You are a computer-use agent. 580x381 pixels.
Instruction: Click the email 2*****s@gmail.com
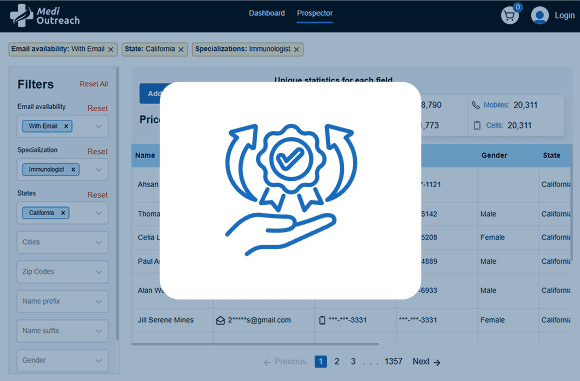259,320
